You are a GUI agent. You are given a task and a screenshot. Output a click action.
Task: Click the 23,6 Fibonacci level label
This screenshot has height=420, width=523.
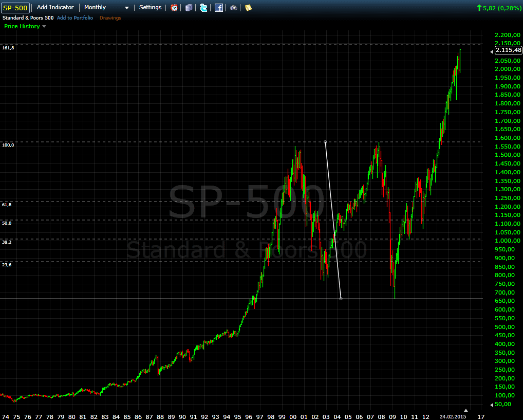7,265
